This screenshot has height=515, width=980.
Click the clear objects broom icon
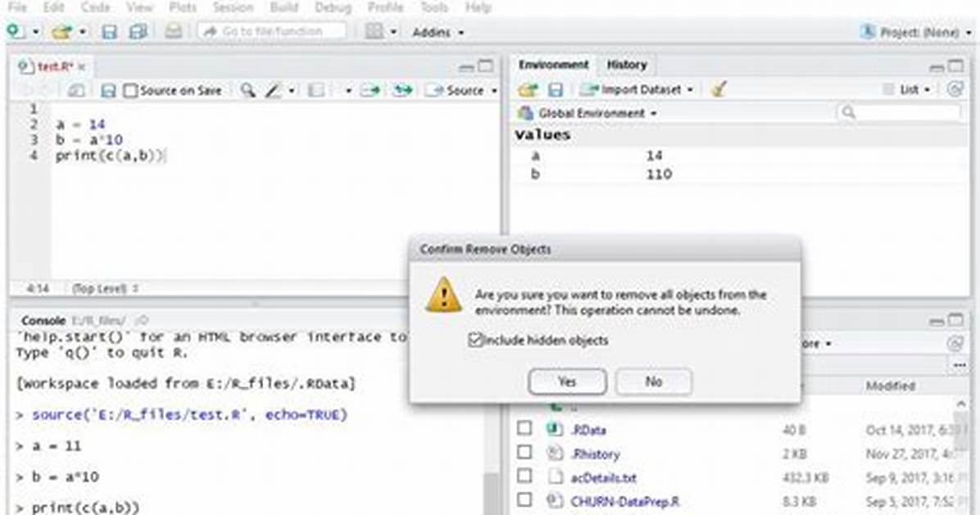point(719,89)
